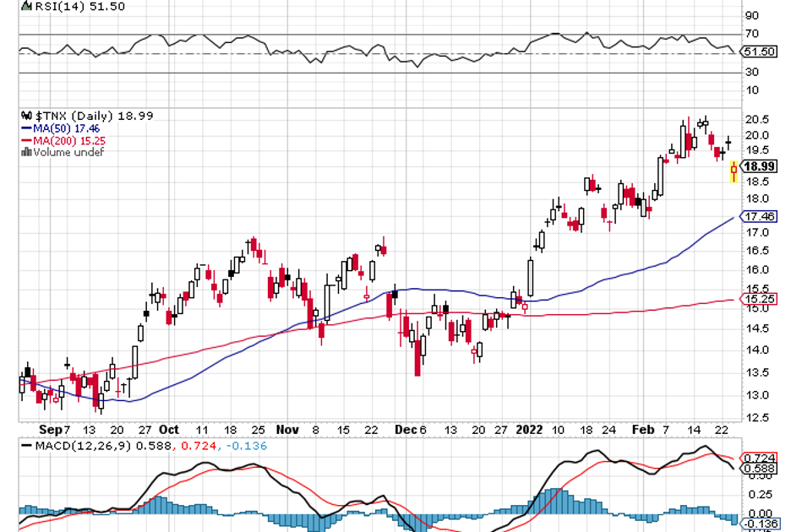Select the Dec label on date axis
This screenshot has width=791, height=532.
click(406, 428)
